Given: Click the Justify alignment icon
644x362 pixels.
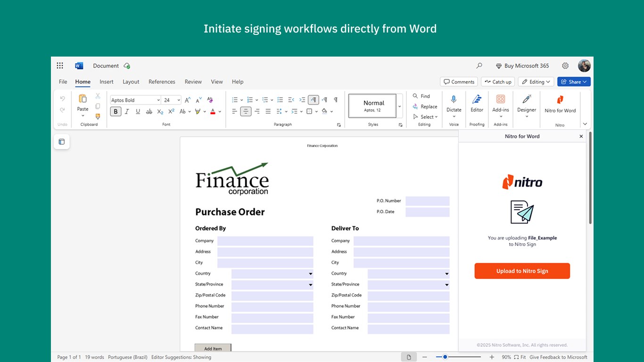Looking at the screenshot, I should 268,111.
